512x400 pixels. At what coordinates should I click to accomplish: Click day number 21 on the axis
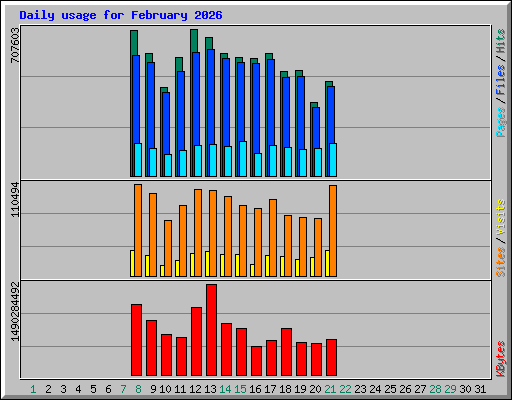330,389
